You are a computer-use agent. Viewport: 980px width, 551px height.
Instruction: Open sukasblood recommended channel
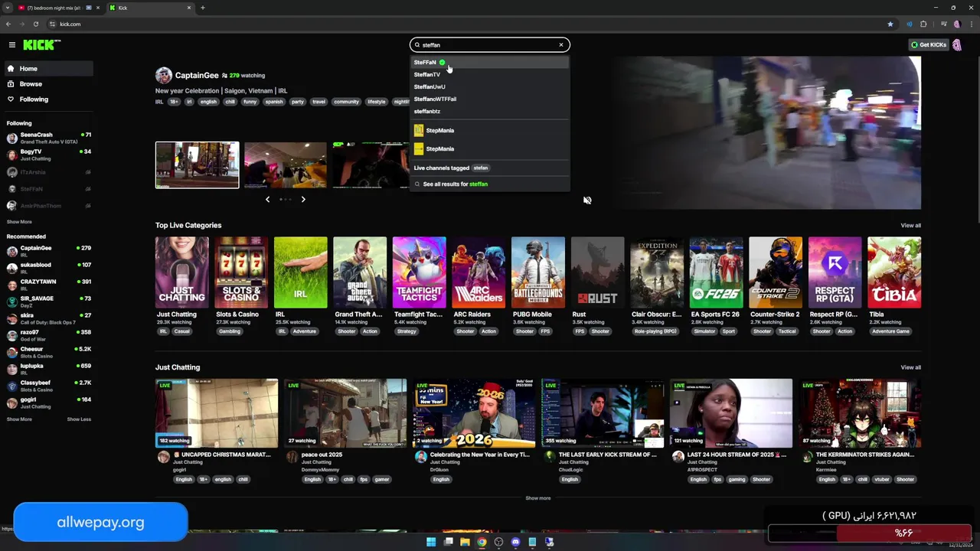[x=47, y=268]
